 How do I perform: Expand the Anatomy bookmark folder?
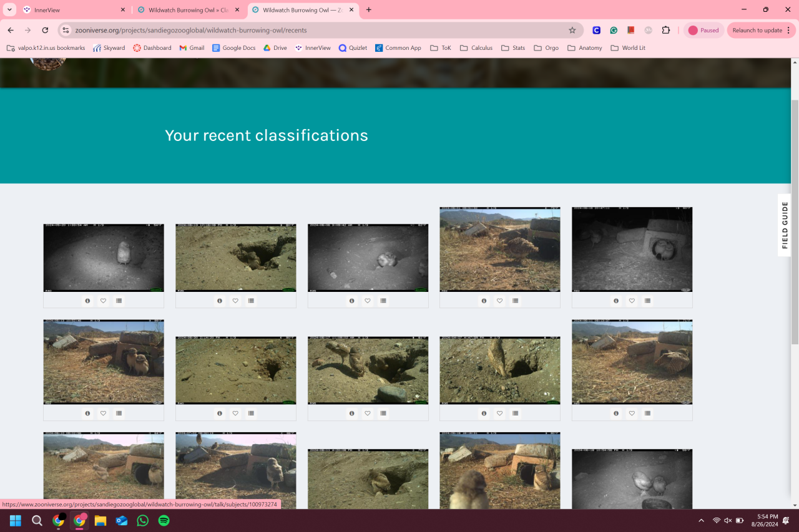pyautogui.click(x=585, y=48)
